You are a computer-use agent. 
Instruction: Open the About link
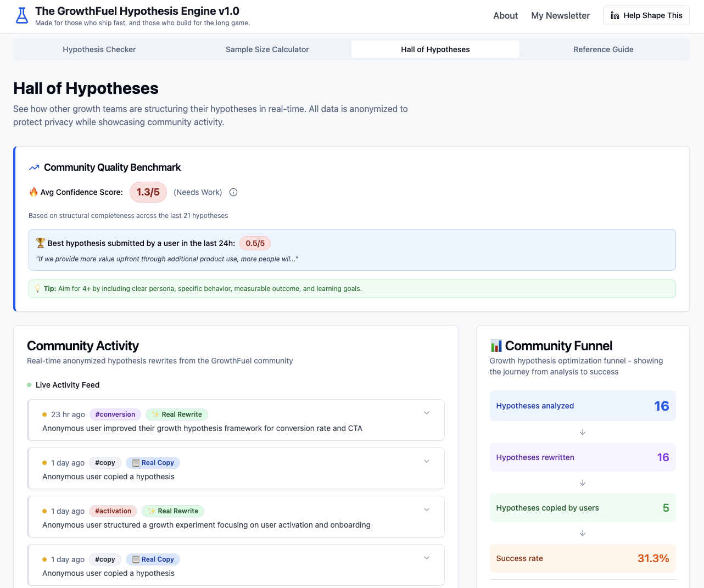point(505,15)
